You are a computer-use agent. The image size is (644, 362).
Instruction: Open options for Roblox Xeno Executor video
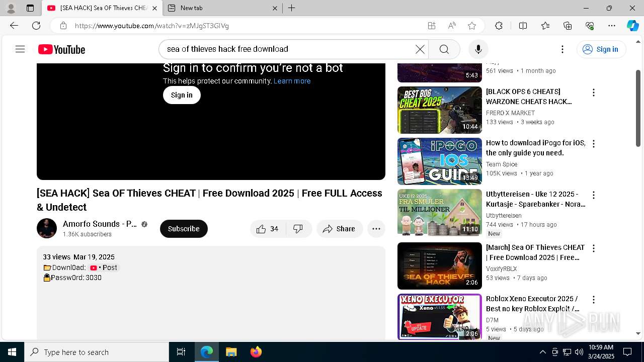pyautogui.click(x=594, y=300)
